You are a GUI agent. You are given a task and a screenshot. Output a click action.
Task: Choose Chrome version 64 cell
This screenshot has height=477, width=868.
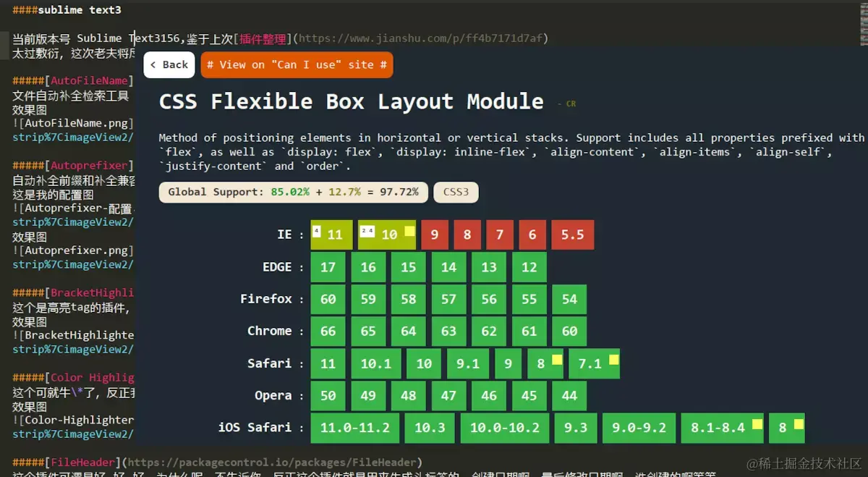[409, 332]
